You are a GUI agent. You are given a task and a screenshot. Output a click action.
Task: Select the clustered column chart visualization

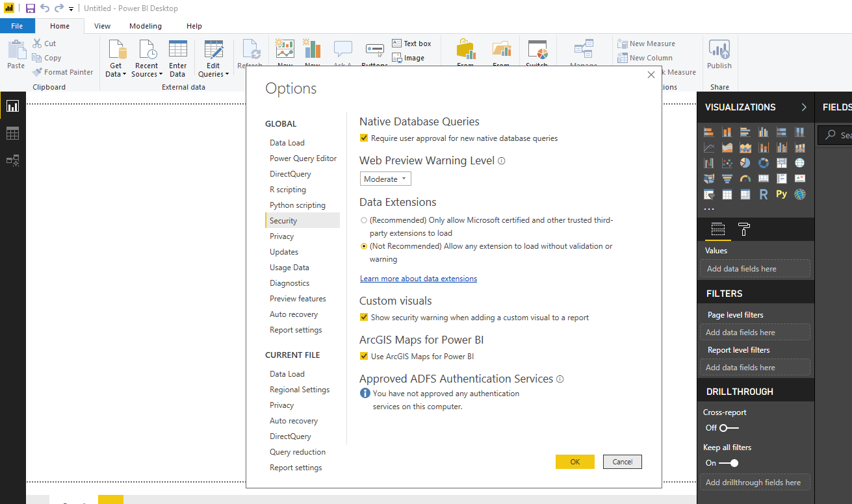point(764,132)
